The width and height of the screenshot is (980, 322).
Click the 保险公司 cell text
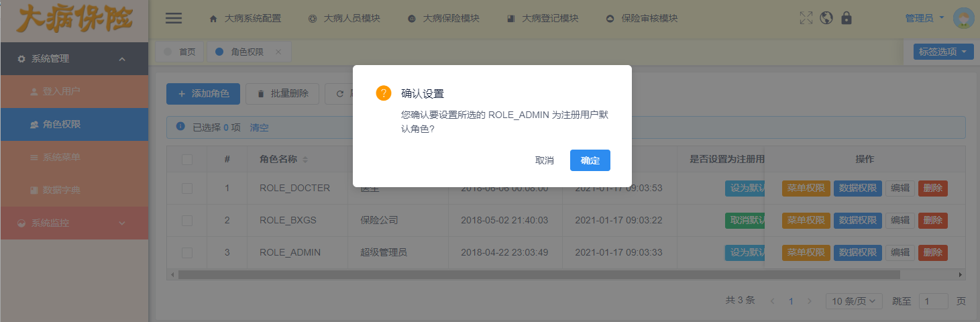pyautogui.click(x=379, y=220)
